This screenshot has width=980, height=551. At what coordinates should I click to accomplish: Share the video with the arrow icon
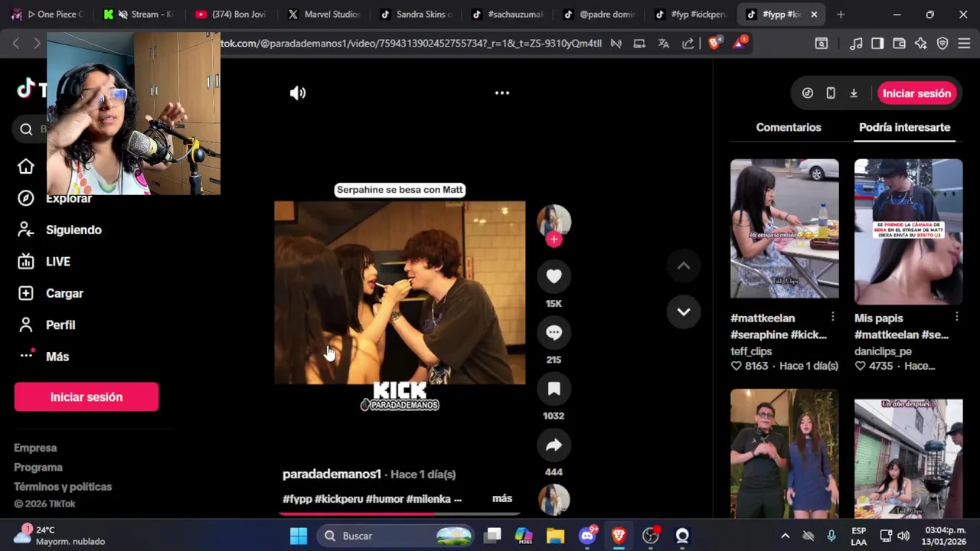(x=554, y=445)
